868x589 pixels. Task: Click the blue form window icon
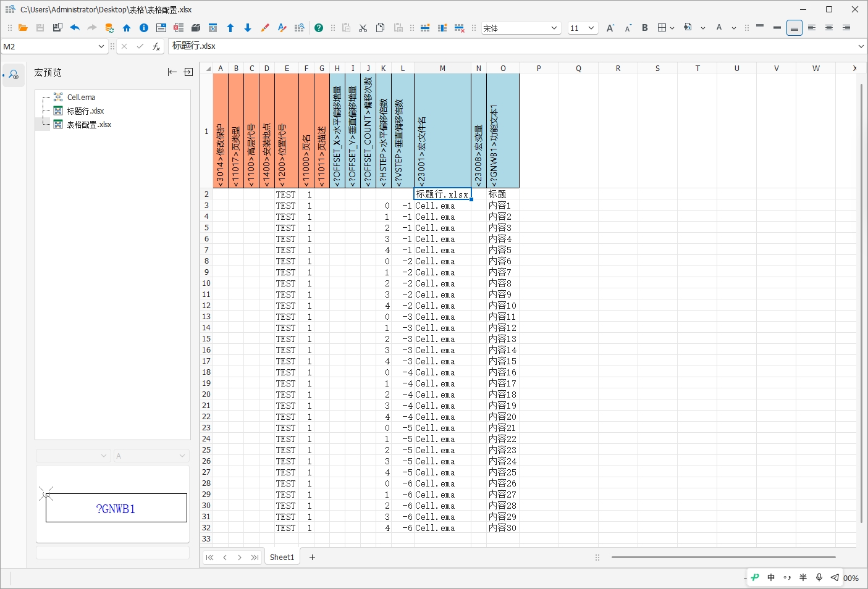[161, 28]
